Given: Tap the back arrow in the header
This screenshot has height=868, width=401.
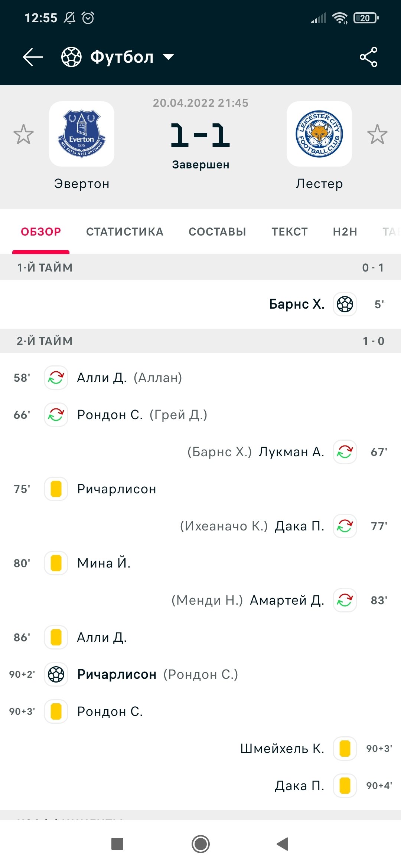Looking at the screenshot, I should [x=33, y=57].
